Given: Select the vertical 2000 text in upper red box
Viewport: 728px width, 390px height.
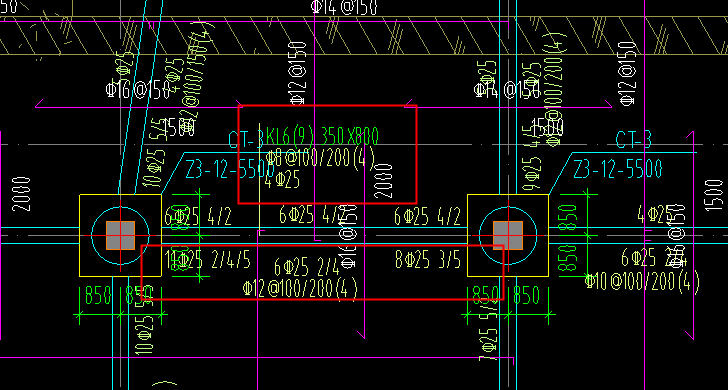Looking at the screenshot, I should click(384, 181).
